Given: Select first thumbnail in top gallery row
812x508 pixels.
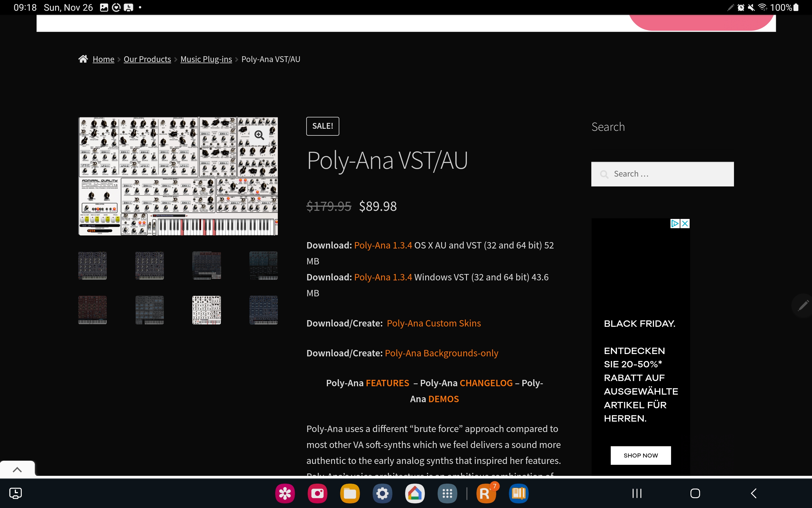Looking at the screenshot, I should (x=93, y=265).
